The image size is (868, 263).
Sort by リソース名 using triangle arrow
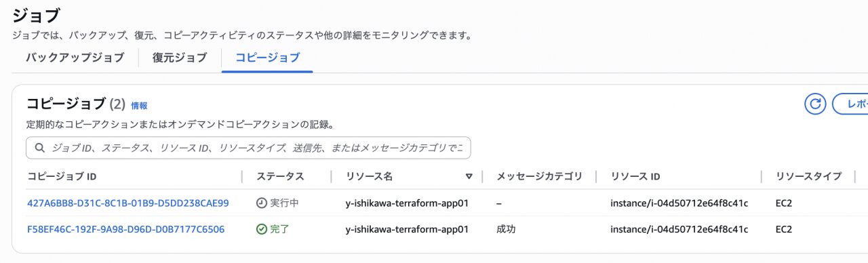pyautogui.click(x=469, y=177)
